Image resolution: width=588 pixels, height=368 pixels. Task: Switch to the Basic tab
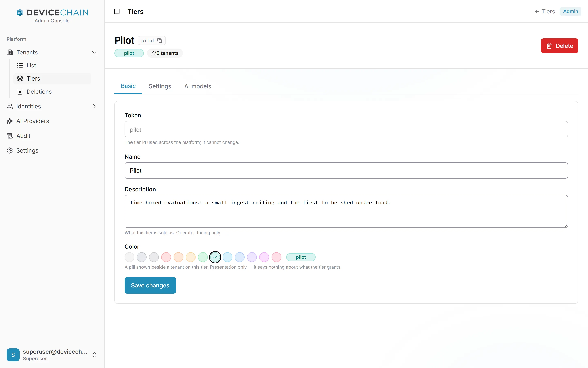pyautogui.click(x=128, y=86)
